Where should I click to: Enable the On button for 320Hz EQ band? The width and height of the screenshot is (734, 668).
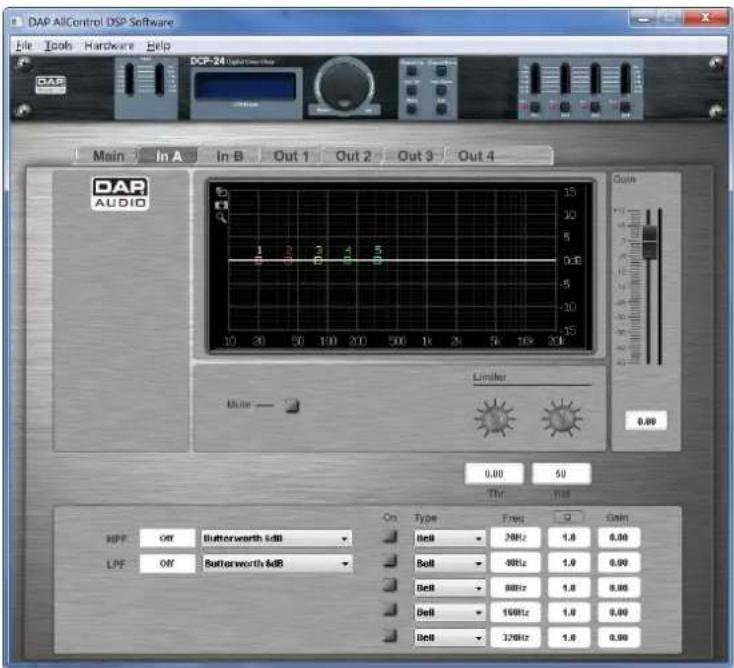click(389, 635)
